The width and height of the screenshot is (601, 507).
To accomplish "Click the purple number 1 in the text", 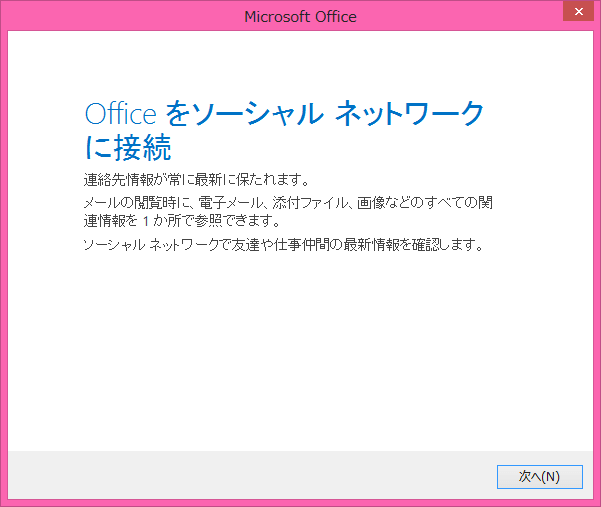I will click(146, 222).
